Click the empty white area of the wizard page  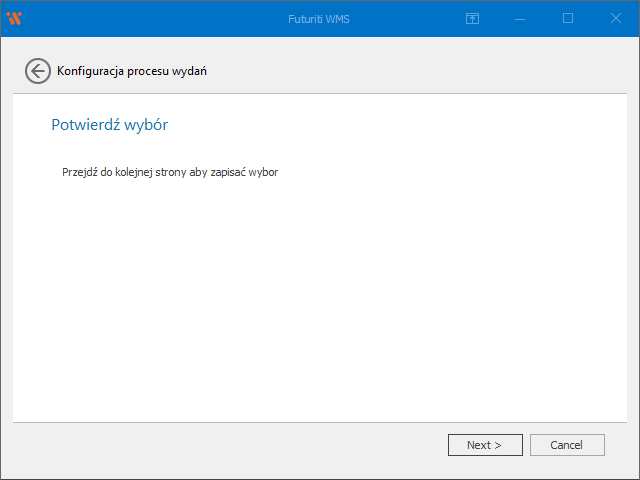point(320,300)
